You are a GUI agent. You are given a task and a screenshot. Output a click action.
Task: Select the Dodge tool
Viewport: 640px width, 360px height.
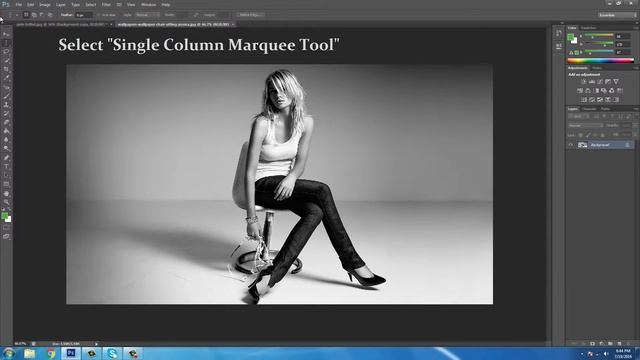[x=6, y=149]
